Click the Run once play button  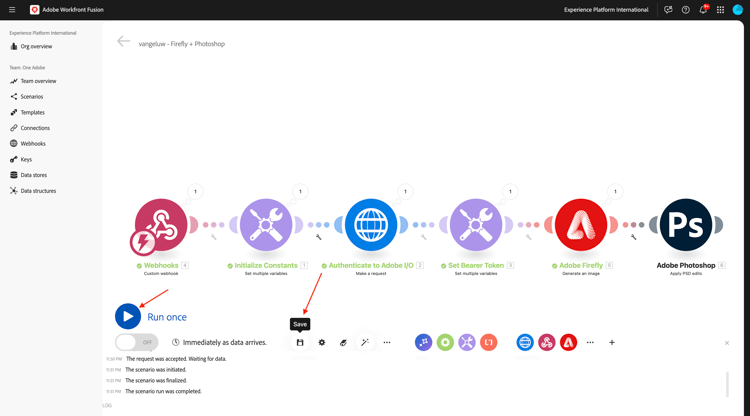(x=128, y=317)
